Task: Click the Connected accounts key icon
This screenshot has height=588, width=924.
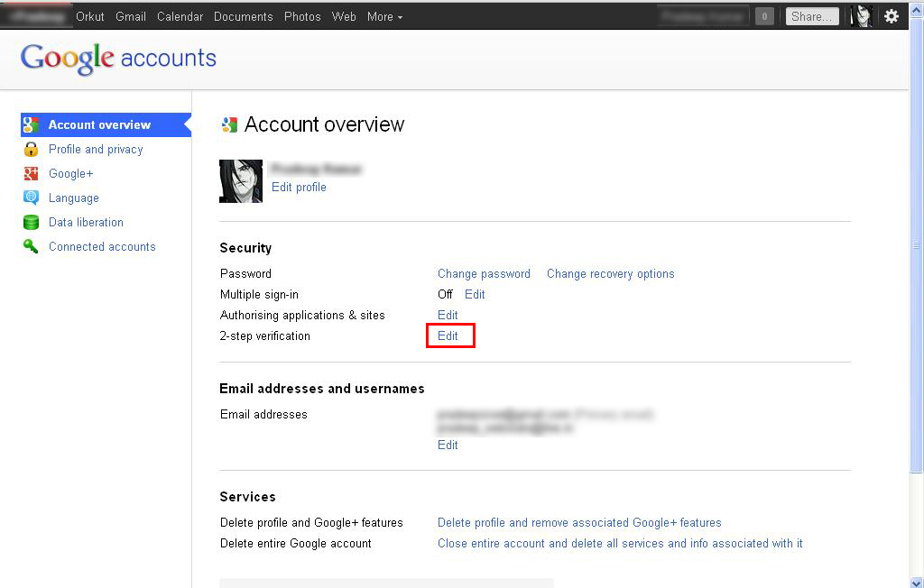Action: click(x=32, y=246)
